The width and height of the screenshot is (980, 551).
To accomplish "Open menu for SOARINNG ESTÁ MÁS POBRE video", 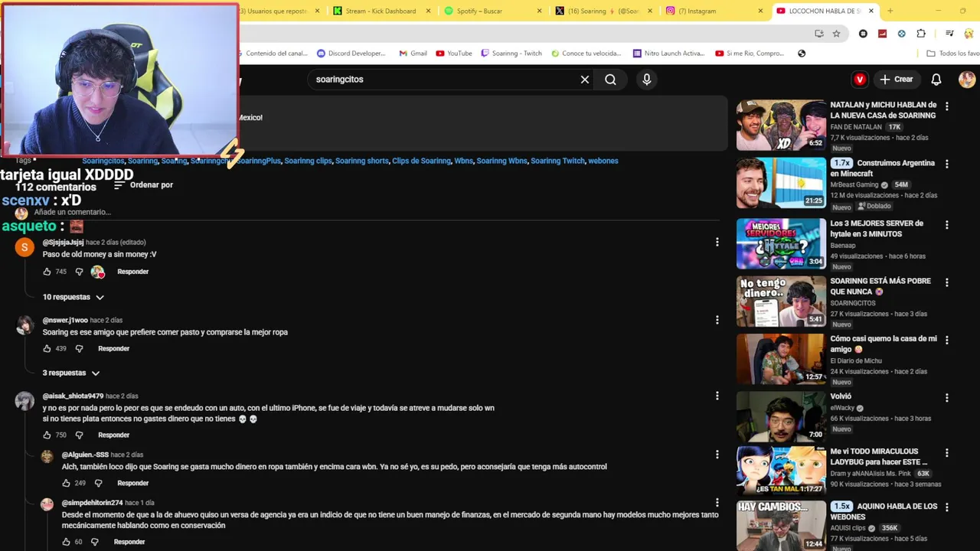I will click(x=947, y=282).
